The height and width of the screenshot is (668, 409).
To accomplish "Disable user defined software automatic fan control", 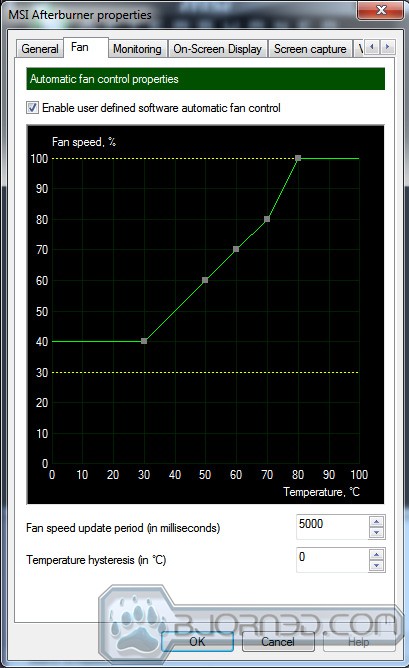I will [x=32, y=107].
